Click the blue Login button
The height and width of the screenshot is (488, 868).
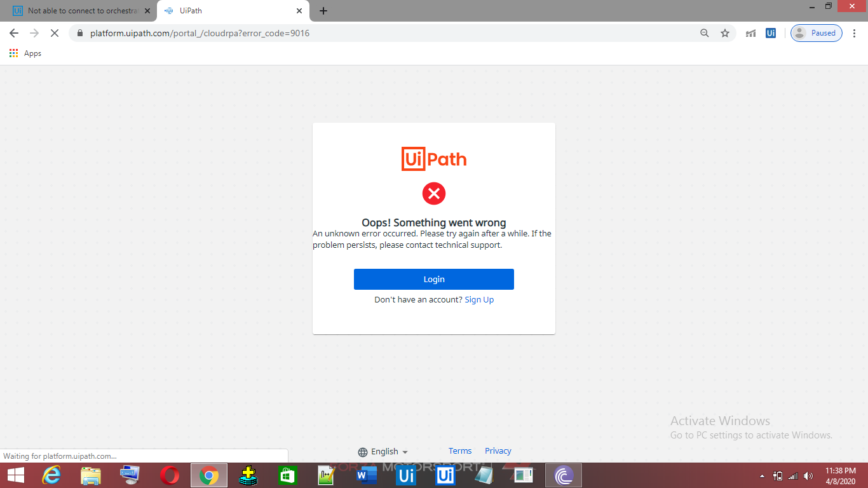click(433, 279)
